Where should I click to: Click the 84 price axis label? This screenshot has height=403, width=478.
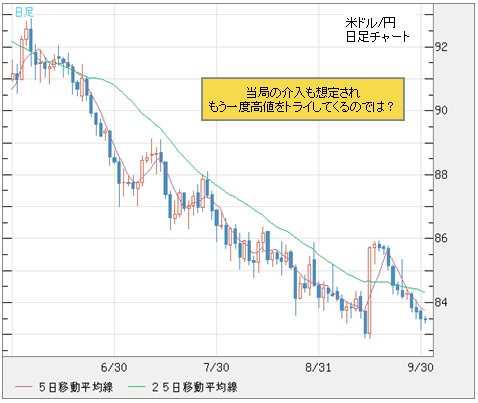[441, 302]
